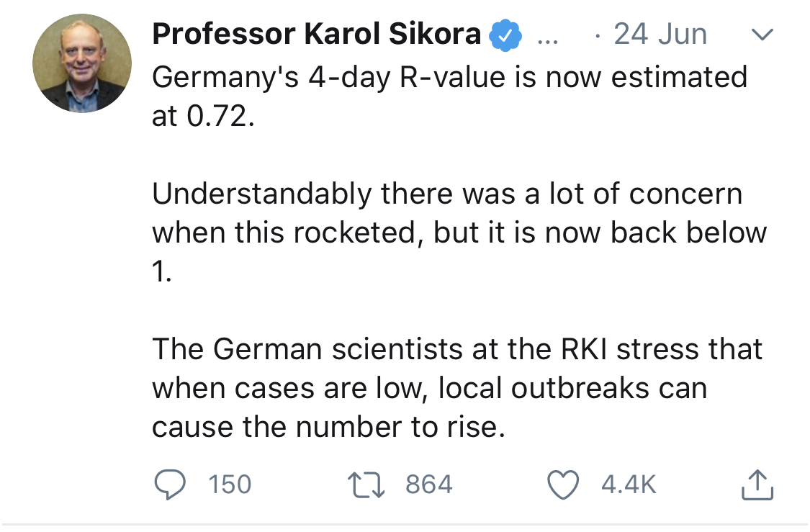810x532 pixels.
Task: Click the word outbreaks in the tweet
Action: pos(580,388)
